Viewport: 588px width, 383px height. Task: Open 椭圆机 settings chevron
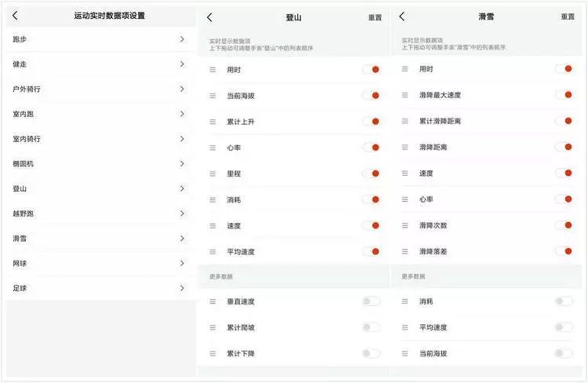[x=182, y=164]
